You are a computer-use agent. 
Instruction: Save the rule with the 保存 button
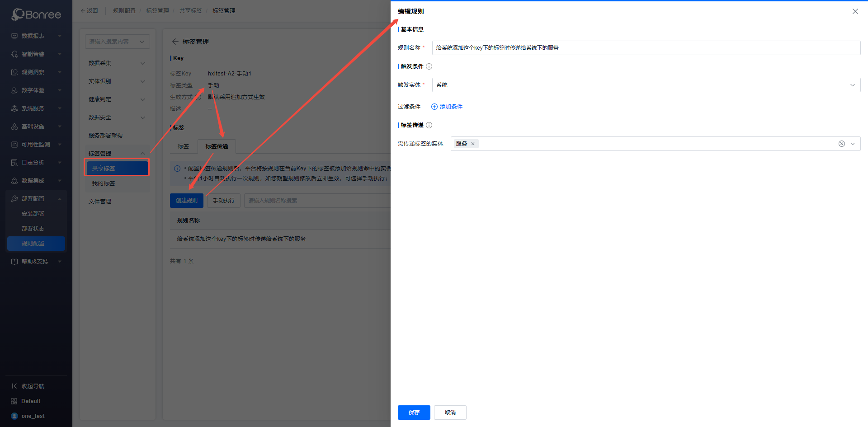pos(414,412)
